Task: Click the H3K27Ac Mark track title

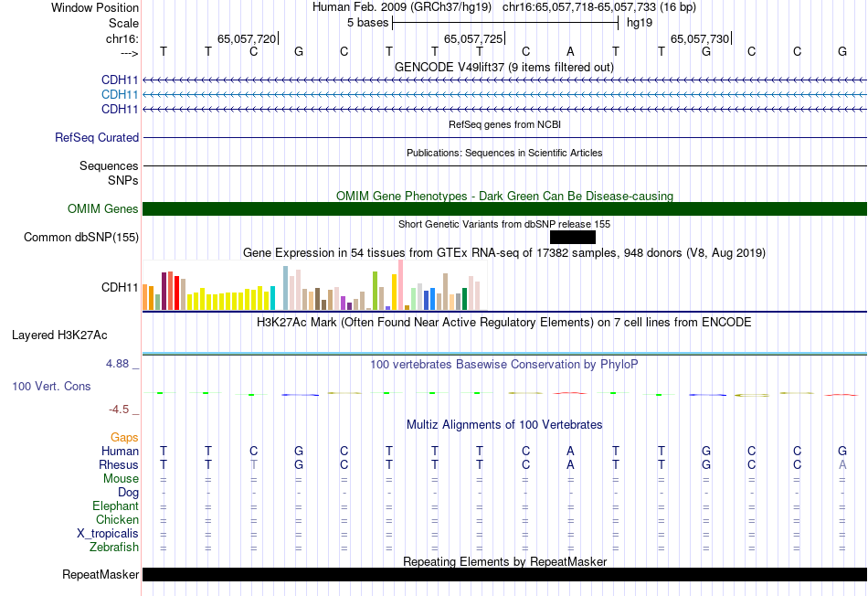Action: click(x=504, y=323)
